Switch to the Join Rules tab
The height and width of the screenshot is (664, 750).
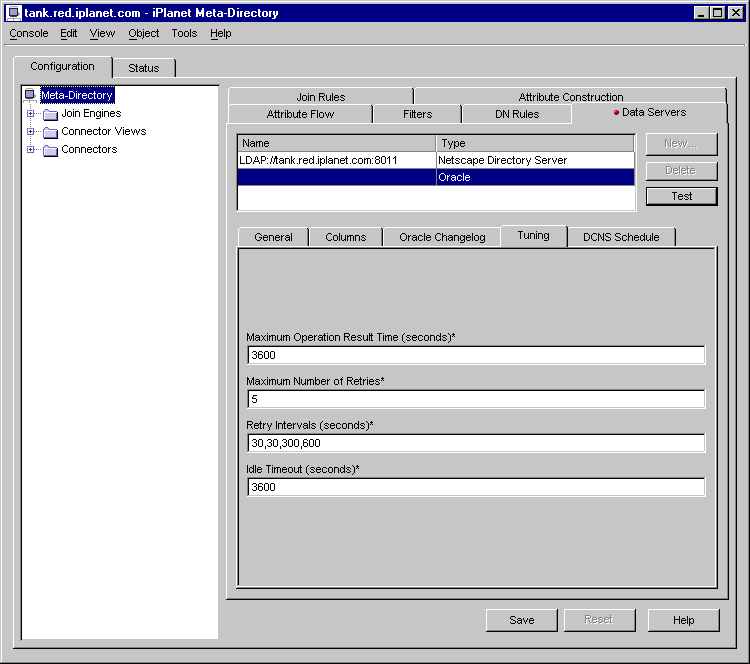tap(320, 97)
